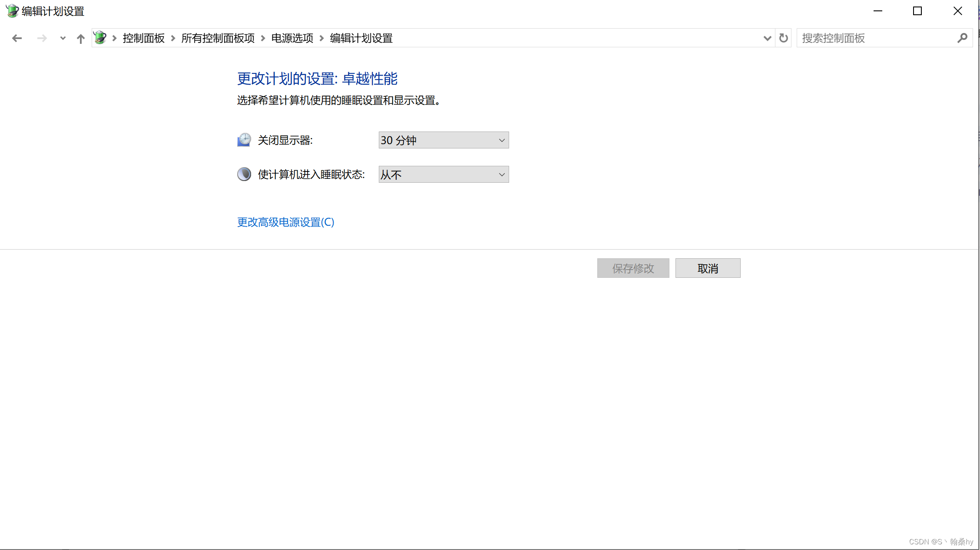Click the moon sleep icon
The width and height of the screenshot is (980, 550).
[244, 174]
